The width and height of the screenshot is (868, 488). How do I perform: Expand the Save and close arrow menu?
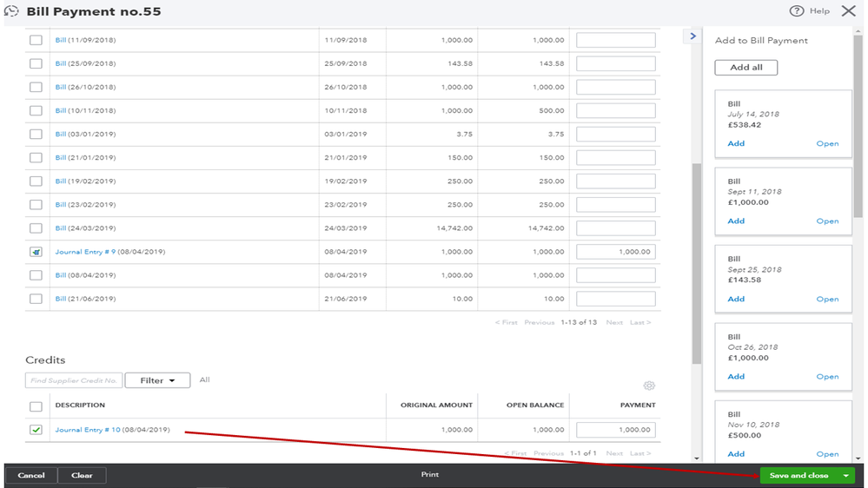click(846, 475)
